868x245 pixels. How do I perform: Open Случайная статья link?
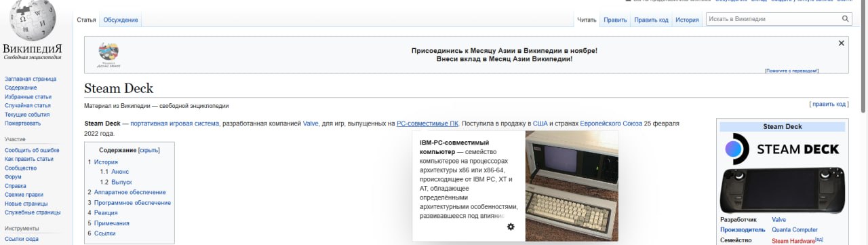coord(28,105)
